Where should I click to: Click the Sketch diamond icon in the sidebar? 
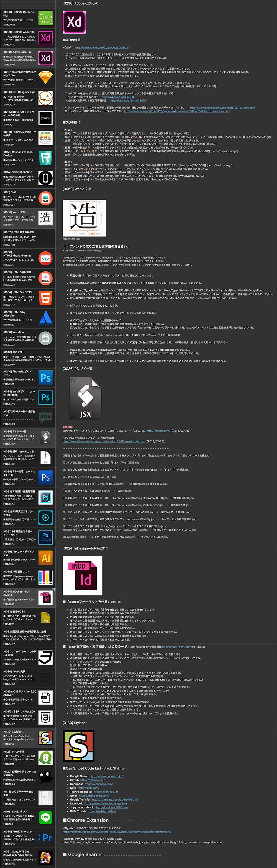pyautogui.click(x=45, y=78)
